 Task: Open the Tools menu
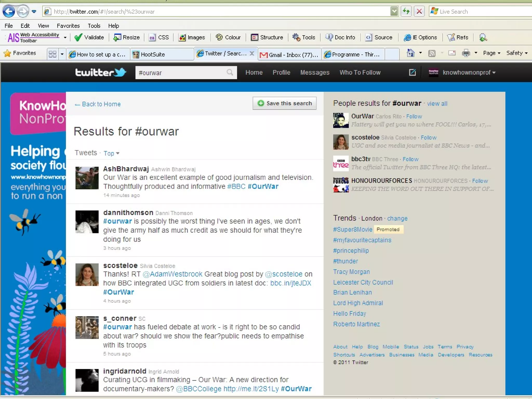click(x=94, y=26)
